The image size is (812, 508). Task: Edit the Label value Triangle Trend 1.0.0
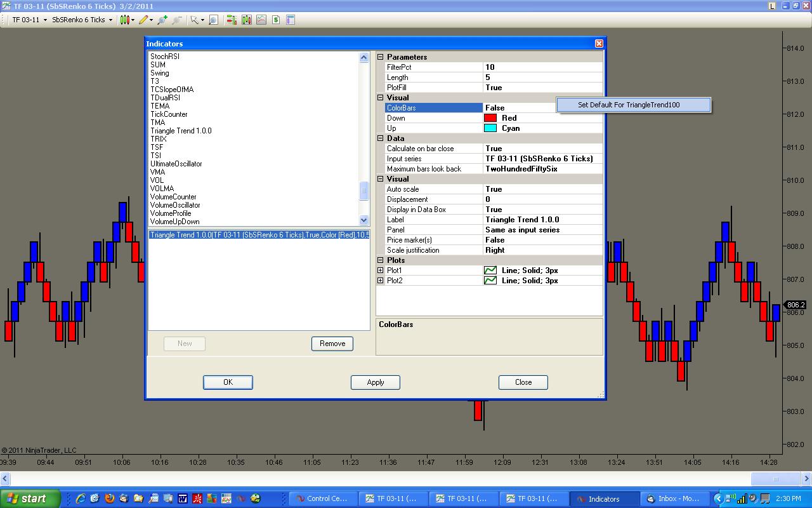[542, 220]
